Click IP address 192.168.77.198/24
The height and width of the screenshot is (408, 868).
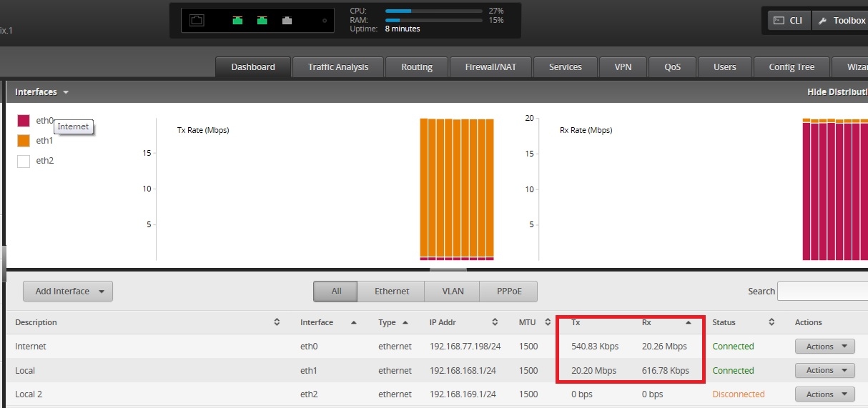point(465,347)
